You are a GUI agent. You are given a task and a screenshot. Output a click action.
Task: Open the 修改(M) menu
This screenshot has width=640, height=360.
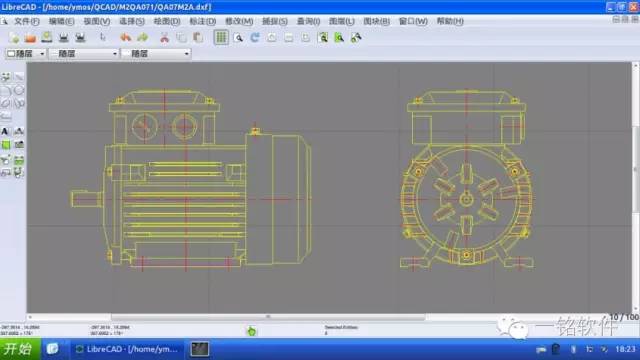pyautogui.click(x=239, y=21)
